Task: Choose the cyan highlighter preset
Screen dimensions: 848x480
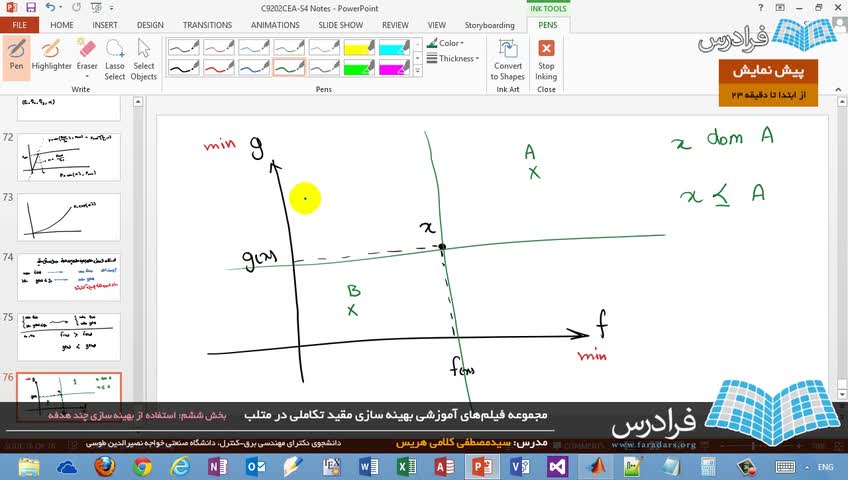Action: (394, 48)
